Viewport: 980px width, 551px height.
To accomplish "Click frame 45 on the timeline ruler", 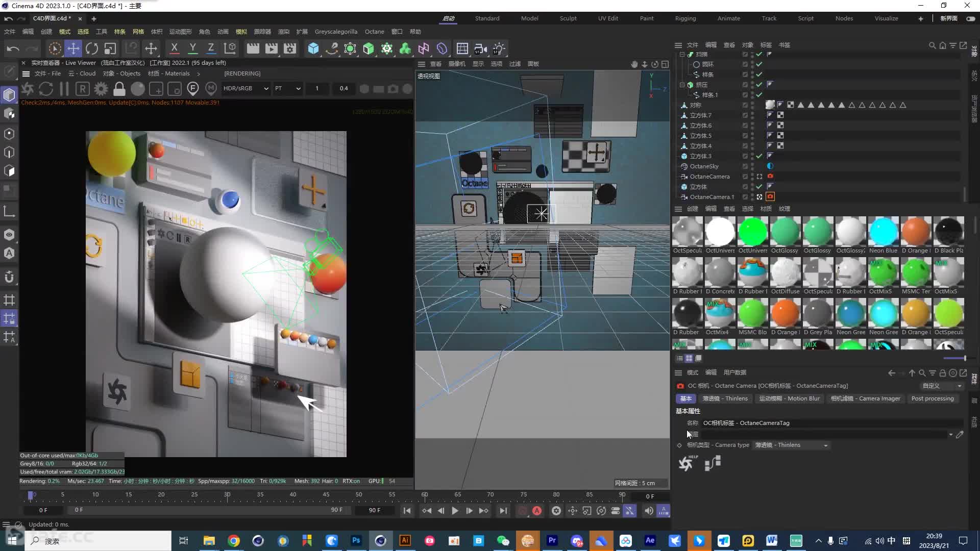I will tap(326, 494).
